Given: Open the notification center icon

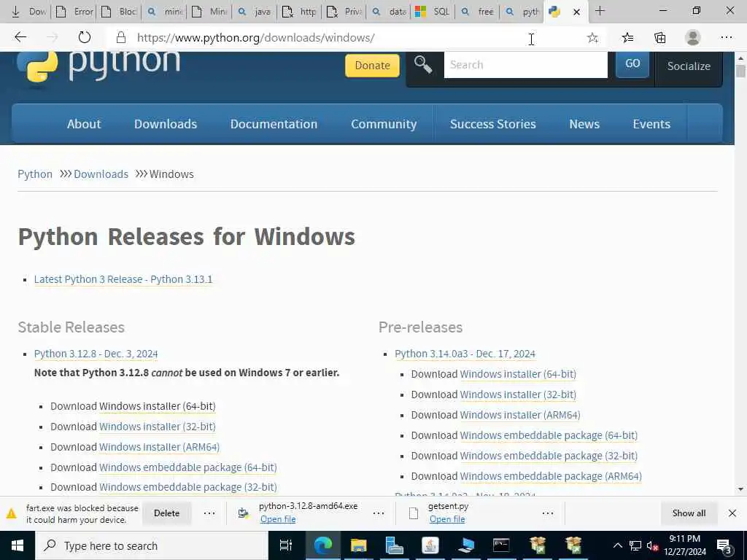Looking at the screenshot, I should pyautogui.click(x=724, y=545).
